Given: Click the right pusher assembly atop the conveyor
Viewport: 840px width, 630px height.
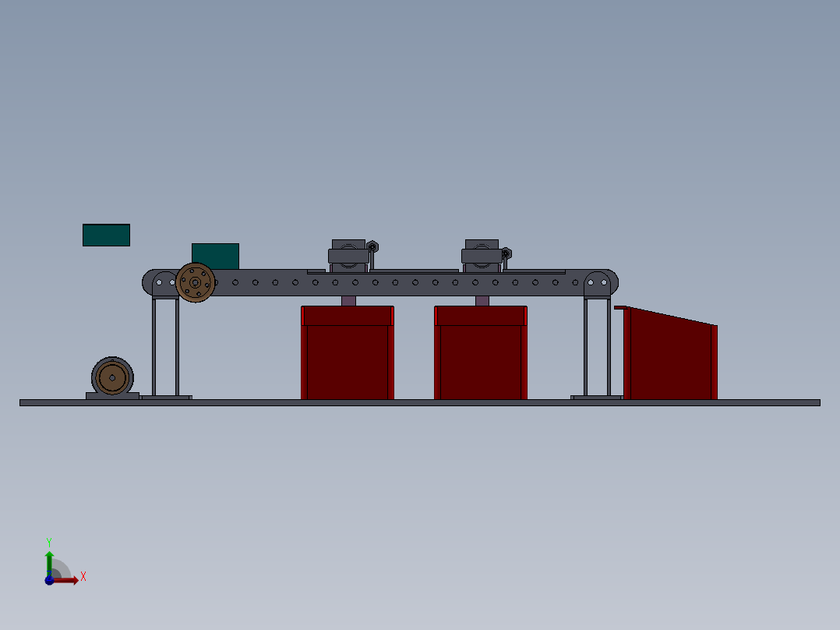Looking at the screenshot, I should click(x=482, y=256).
